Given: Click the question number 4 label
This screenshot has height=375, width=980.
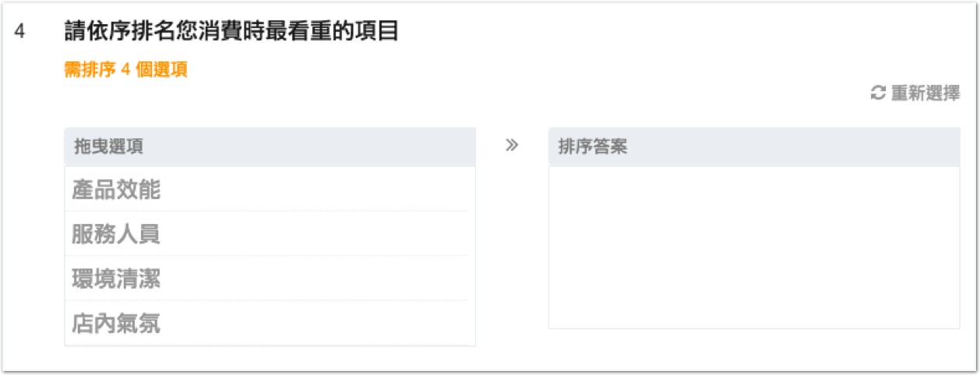Looking at the screenshot, I should [20, 33].
